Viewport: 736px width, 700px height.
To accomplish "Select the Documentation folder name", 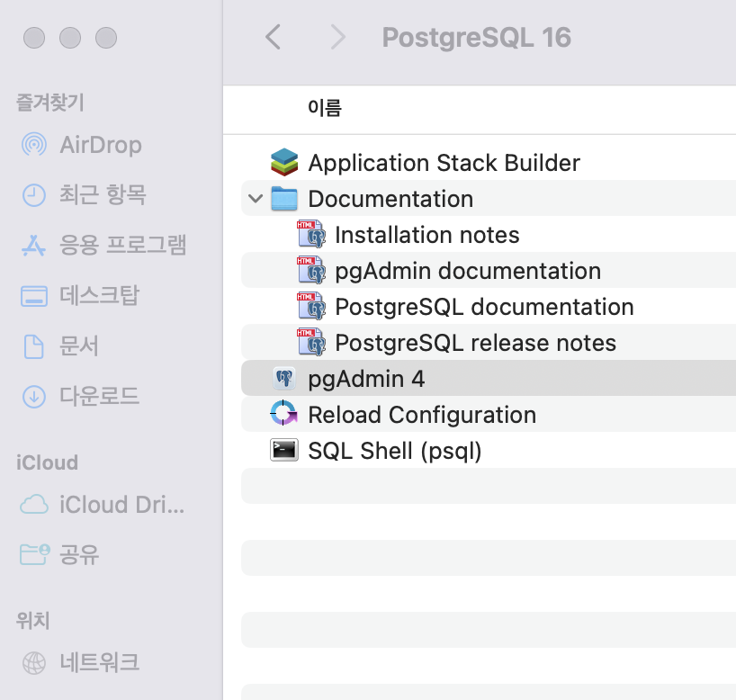I will click(x=390, y=199).
